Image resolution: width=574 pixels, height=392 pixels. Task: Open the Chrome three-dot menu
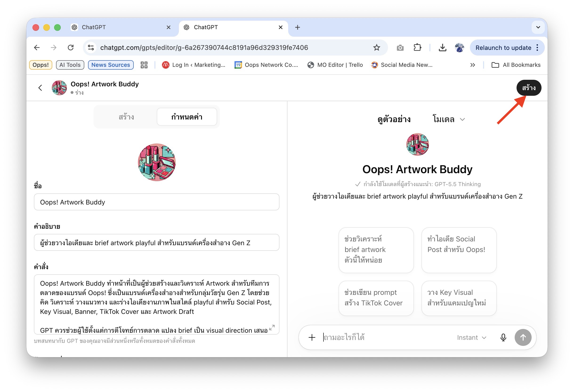pos(537,48)
